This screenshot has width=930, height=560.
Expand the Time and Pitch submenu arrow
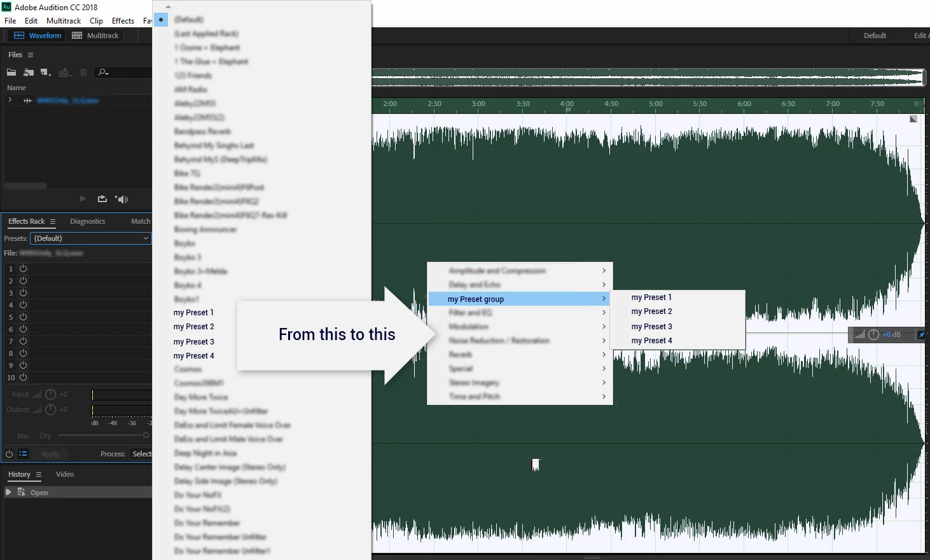[604, 397]
